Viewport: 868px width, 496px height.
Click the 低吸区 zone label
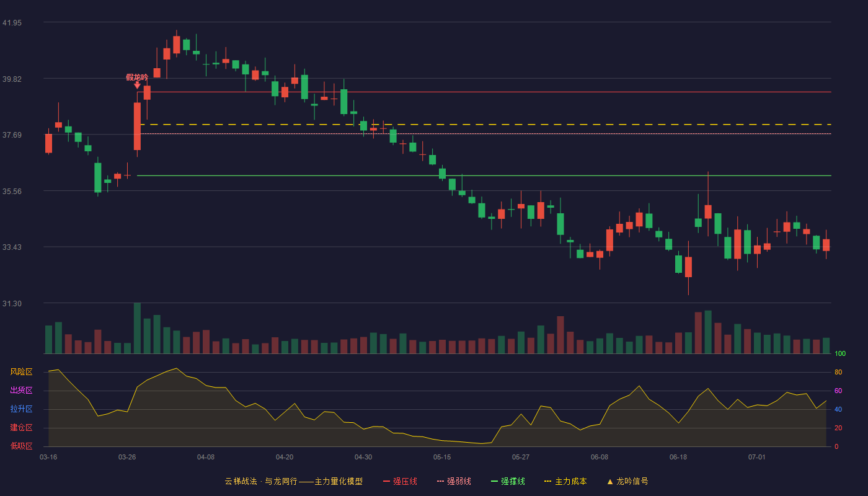click(21, 446)
